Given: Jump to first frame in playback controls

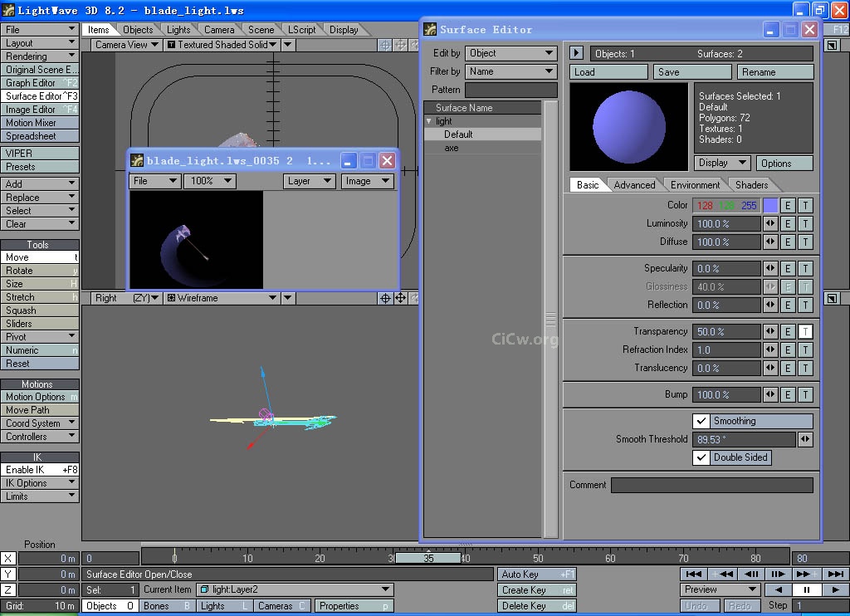Looking at the screenshot, I should point(693,574).
